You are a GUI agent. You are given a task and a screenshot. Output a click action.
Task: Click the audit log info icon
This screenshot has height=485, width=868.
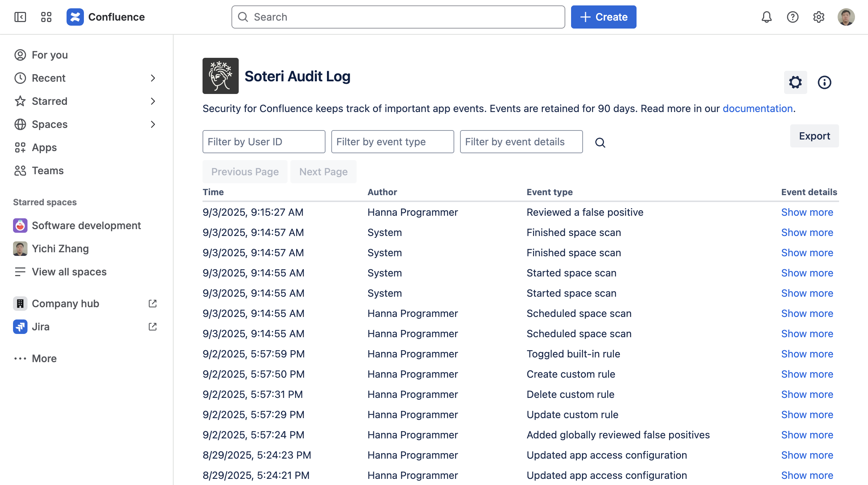[x=824, y=82]
